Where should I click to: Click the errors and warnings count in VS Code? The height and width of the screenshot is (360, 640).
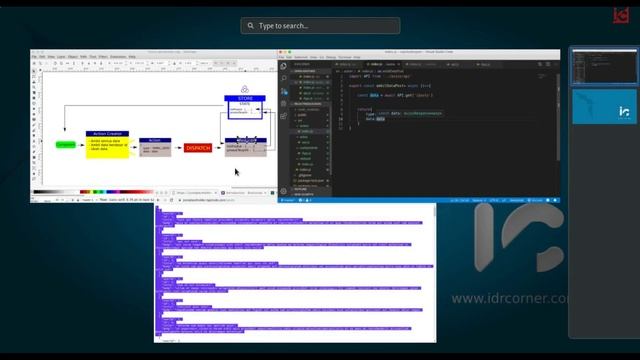click(x=305, y=200)
